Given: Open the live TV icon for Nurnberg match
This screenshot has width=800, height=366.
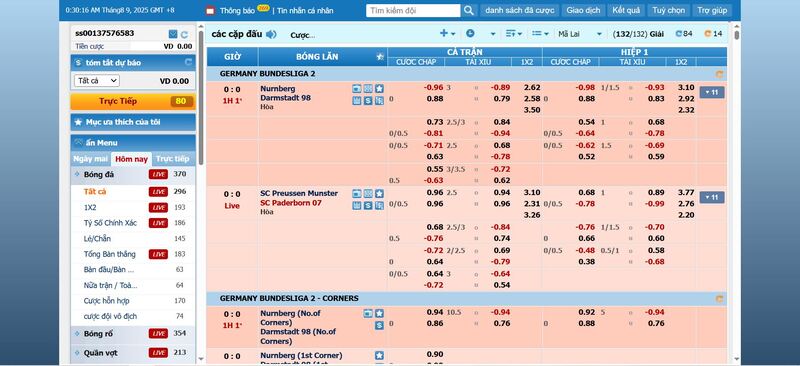Looking at the screenshot, I should tap(357, 88).
